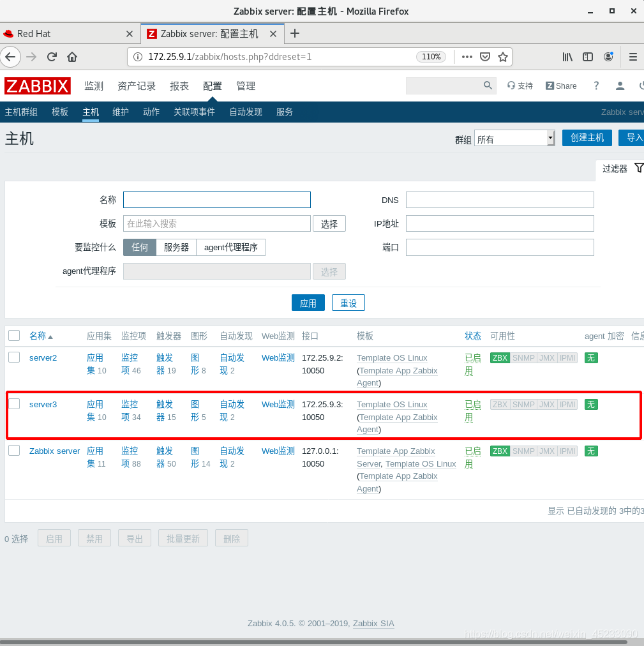The image size is (644, 646).
Task: Click the ZBX availability badge for server2
Action: point(500,358)
